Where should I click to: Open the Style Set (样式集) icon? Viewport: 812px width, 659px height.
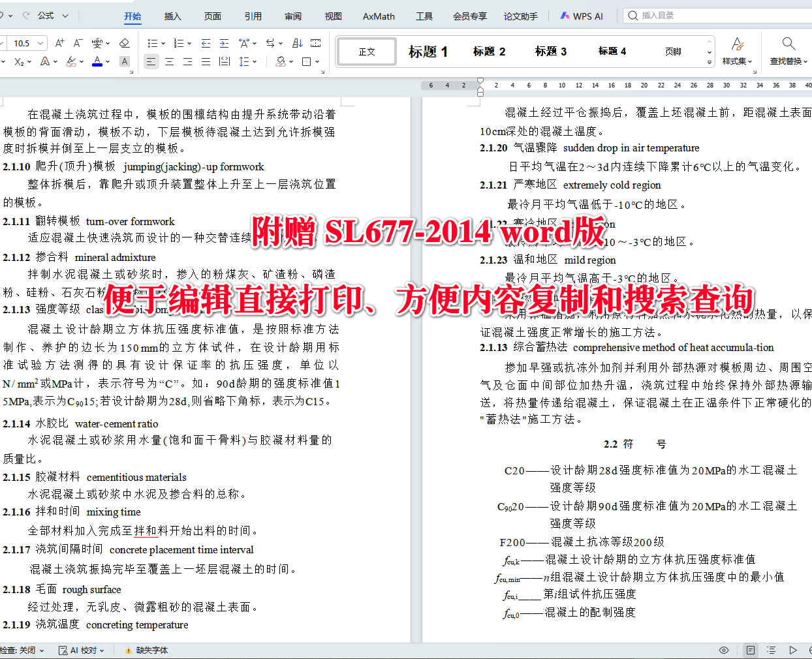coord(738,51)
